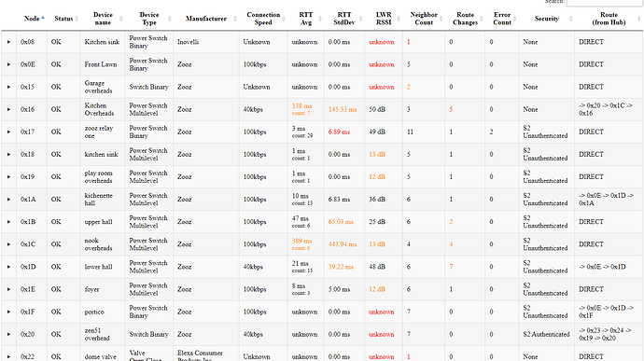Sort table by LWR RSSI header
644x361 pixels.
(384, 19)
